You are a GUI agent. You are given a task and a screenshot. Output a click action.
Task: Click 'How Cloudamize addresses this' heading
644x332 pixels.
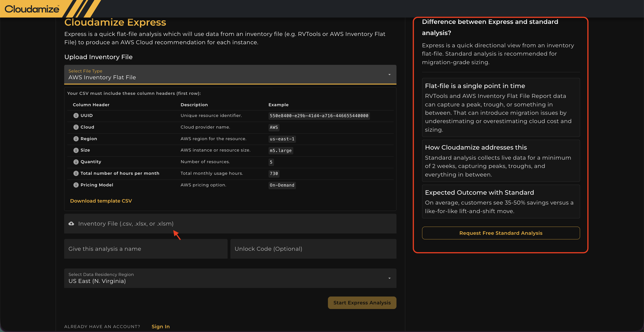(x=476, y=148)
